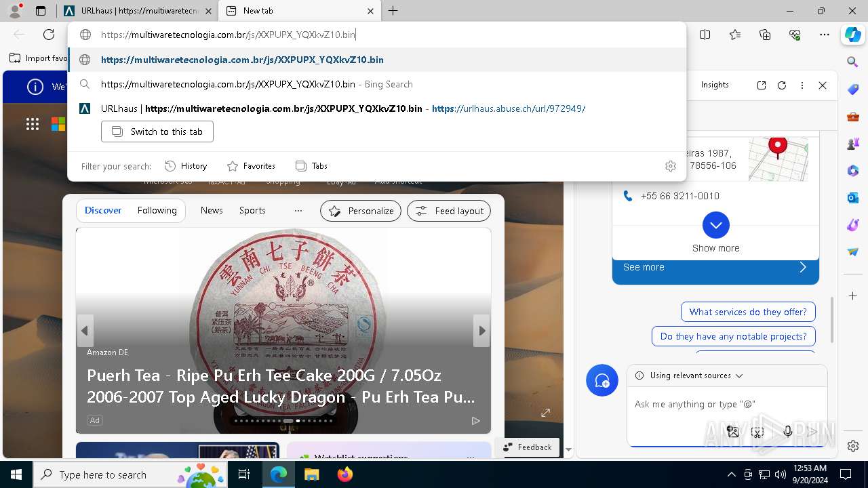Click the Personalize button
The height and width of the screenshot is (488, 868).
point(361,211)
